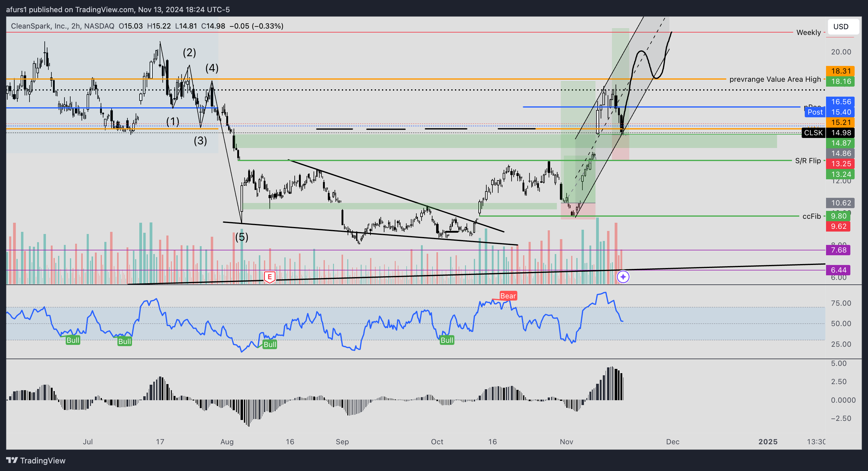Image resolution: width=868 pixels, height=471 pixels.
Task: Click the Oct date on time axis
Action: click(x=437, y=442)
